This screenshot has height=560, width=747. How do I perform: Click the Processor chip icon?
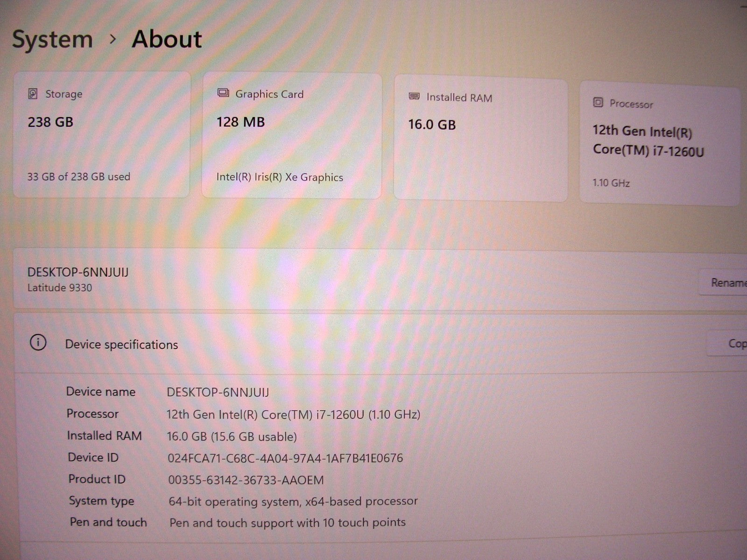tap(598, 102)
